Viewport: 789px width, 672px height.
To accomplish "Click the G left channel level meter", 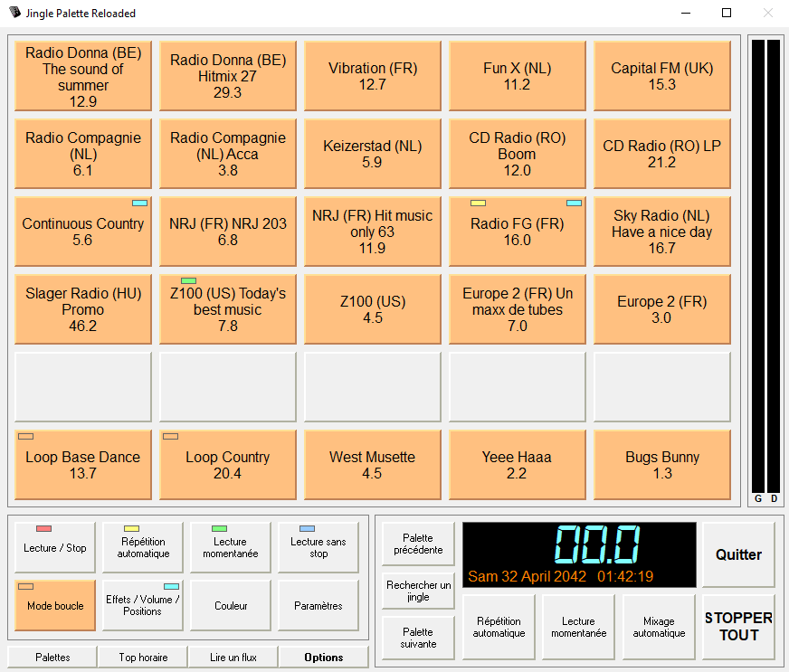I will (758, 267).
